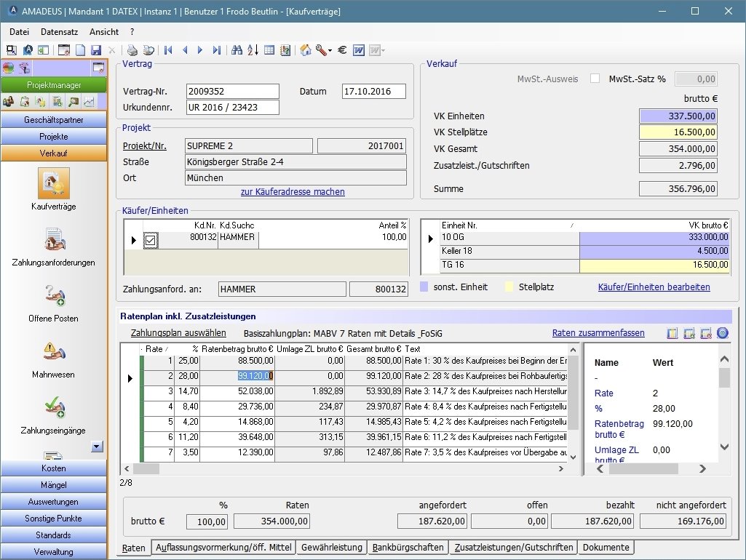Open Mahnwesen from the sidebar
The width and height of the screenshot is (746, 560).
pos(53,352)
